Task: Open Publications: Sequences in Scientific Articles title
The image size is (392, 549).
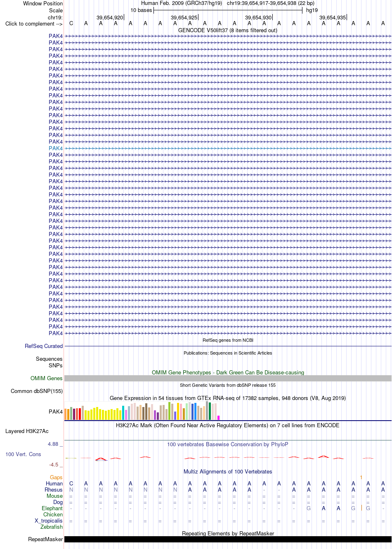Action: click(x=228, y=353)
